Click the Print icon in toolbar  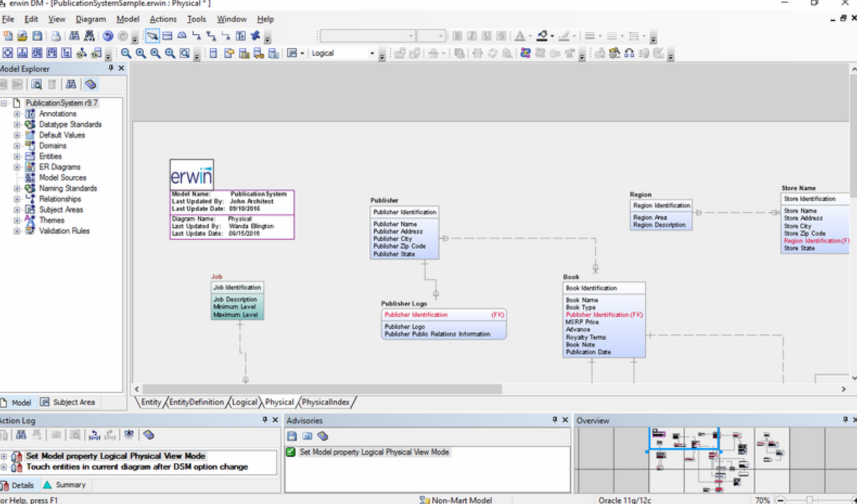click(x=56, y=36)
